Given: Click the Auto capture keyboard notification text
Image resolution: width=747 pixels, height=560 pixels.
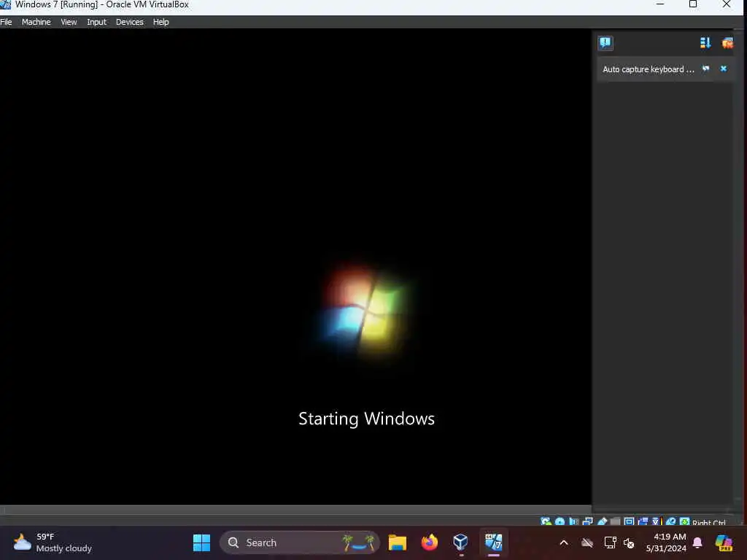Looking at the screenshot, I should click(649, 69).
